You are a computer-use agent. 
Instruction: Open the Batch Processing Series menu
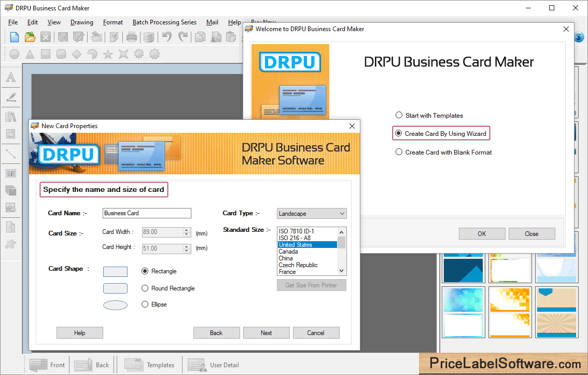click(164, 22)
